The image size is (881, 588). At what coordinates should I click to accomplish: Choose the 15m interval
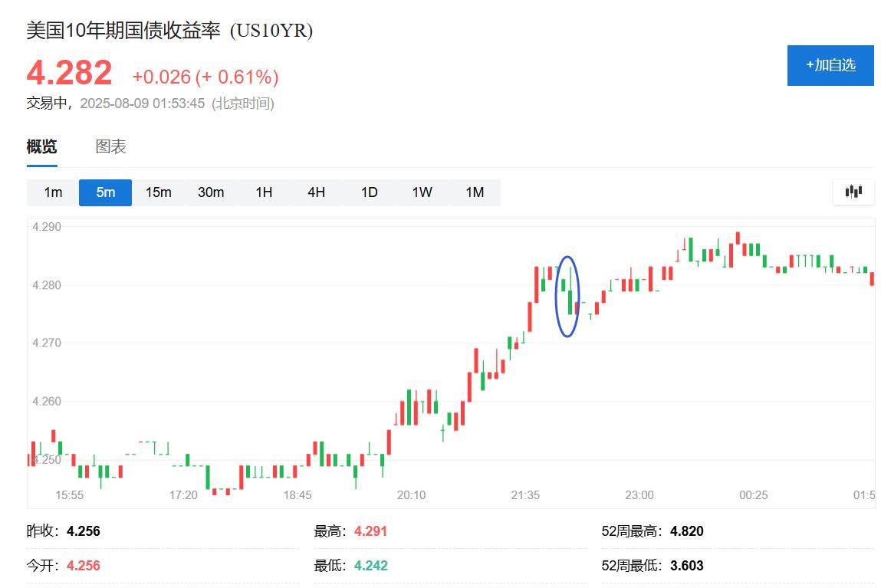[158, 192]
